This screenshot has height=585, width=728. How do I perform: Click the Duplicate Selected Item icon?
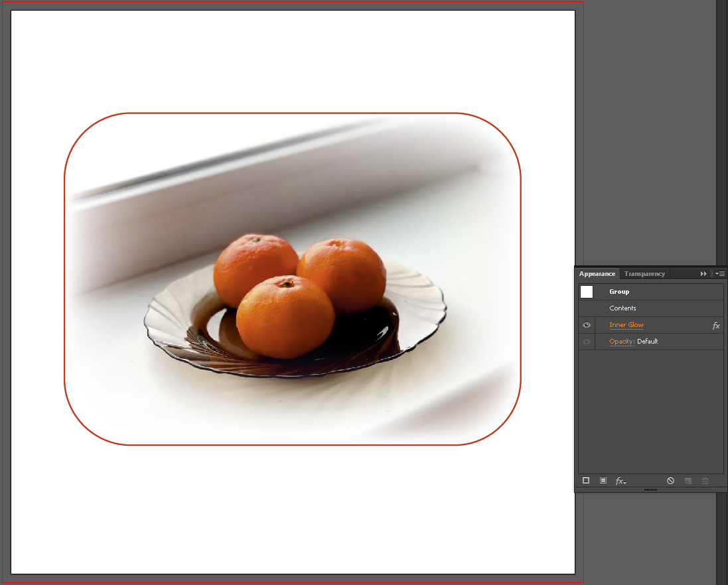688,481
